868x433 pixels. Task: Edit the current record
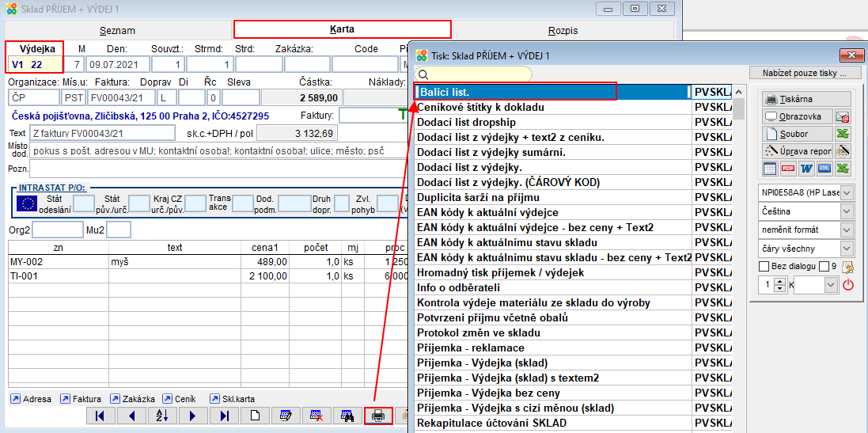click(x=286, y=416)
